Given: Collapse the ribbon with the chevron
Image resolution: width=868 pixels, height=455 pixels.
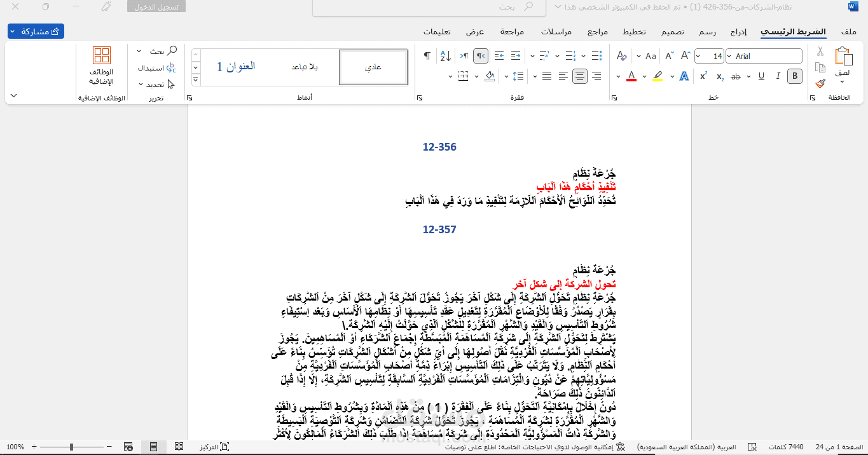Looking at the screenshot, I should click(x=13, y=96).
